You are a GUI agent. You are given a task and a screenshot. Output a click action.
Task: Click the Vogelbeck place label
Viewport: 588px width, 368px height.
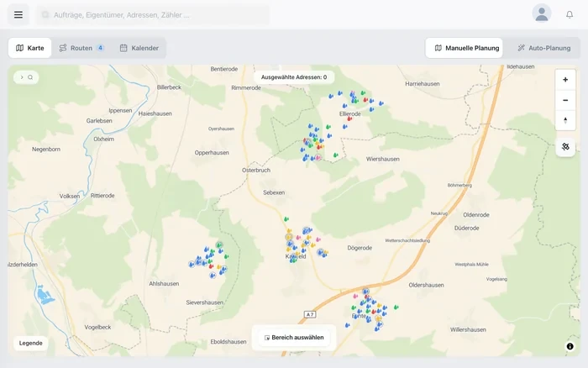pos(97,327)
